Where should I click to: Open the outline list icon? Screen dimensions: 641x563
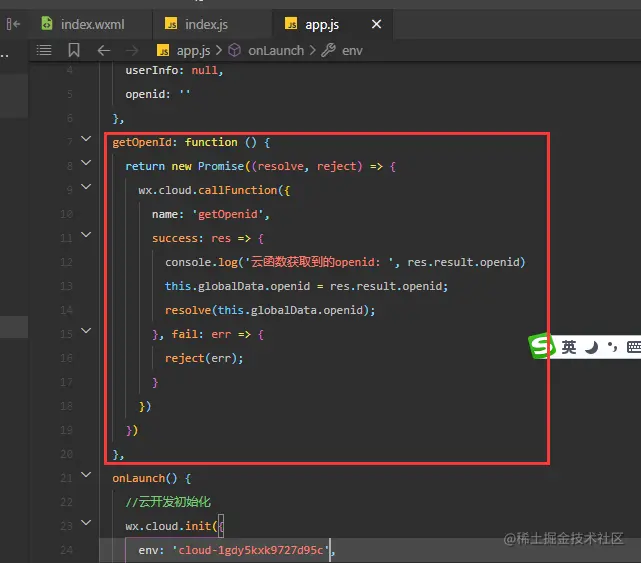[x=44, y=50]
